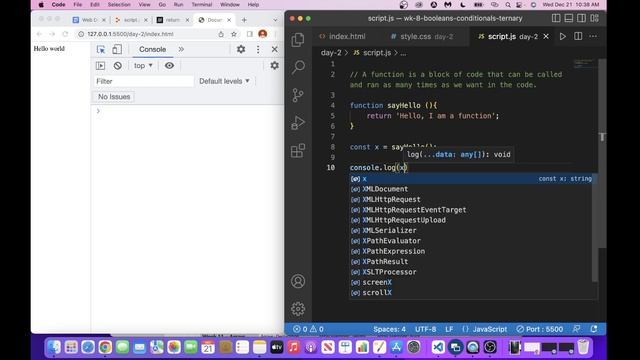Bookmark this page with the star icon
The image size is (640, 360).
pos(234,34)
